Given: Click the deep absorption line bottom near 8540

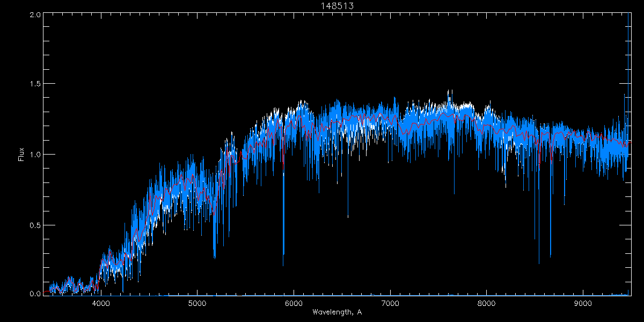Looking at the screenshot, I should [x=539, y=262].
